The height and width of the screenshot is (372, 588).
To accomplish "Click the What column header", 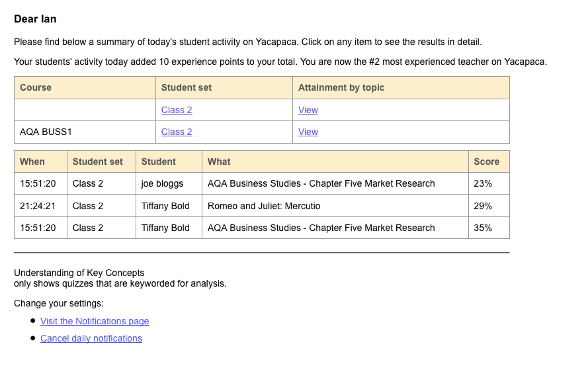I will pyautogui.click(x=219, y=162).
